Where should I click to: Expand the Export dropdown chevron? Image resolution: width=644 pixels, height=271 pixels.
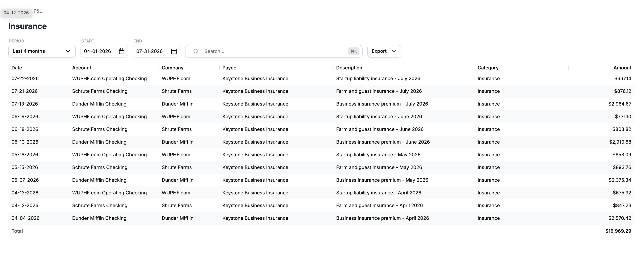tap(394, 51)
